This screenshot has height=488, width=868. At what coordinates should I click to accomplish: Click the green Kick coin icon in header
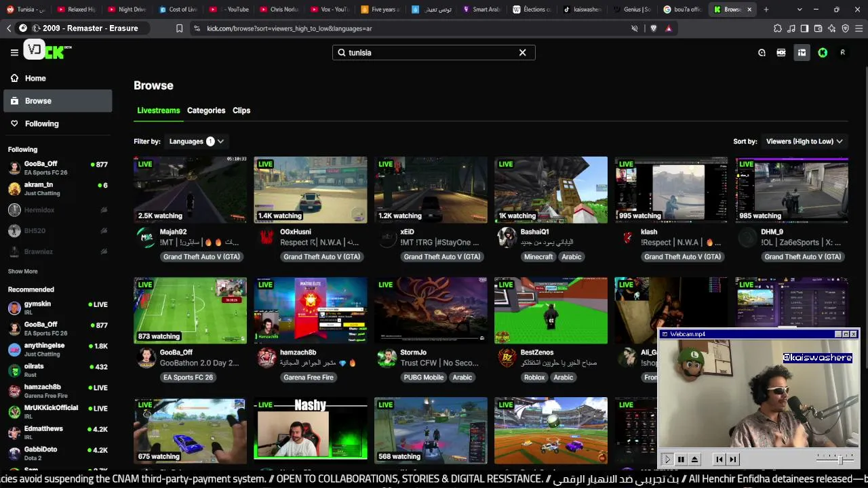coord(823,52)
